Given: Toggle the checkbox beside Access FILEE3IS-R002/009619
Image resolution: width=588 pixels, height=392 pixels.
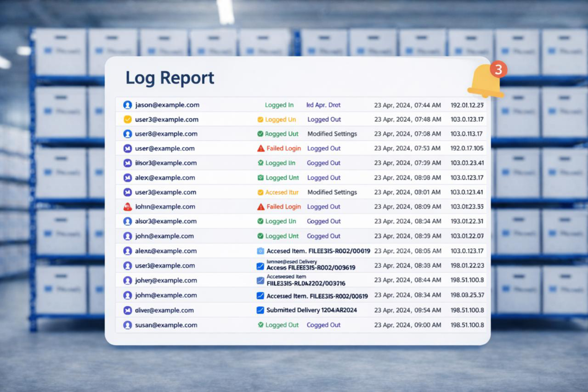Looking at the screenshot, I should [260, 266].
